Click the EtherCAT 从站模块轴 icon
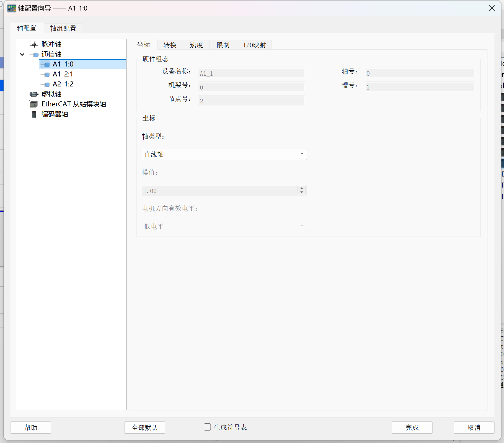The height and width of the screenshot is (443, 504). (x=34, y=104)
